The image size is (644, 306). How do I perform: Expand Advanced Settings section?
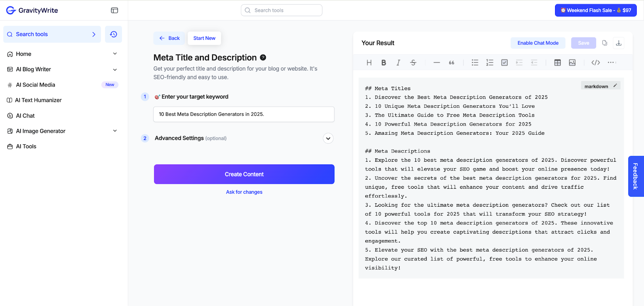(x=328, y=138)
